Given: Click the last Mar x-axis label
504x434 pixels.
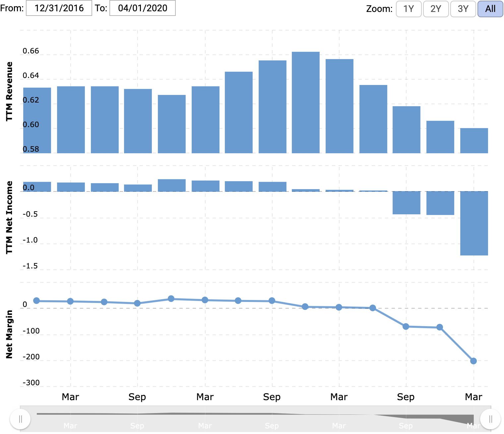Looking at the screenshot, I should tap(473, 397).
